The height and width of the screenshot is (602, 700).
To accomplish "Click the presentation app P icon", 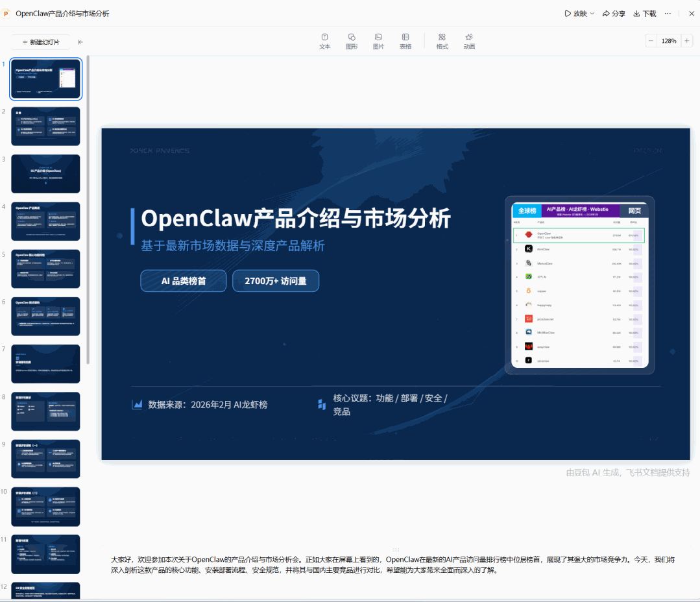I will click(6, 14).
